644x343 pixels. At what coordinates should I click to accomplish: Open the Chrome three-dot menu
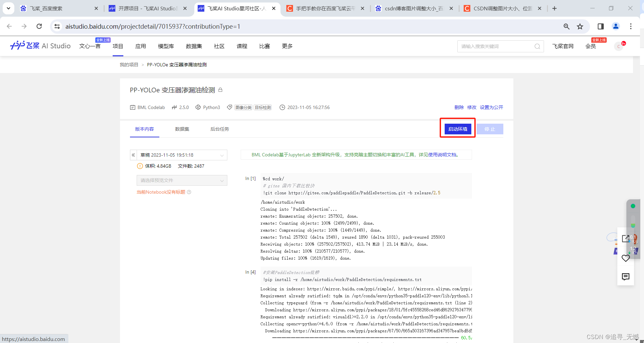[631, 26]
